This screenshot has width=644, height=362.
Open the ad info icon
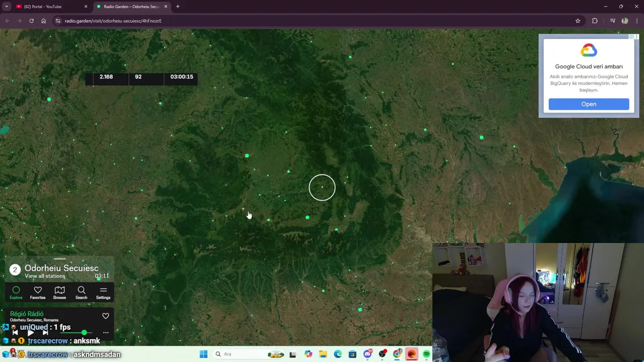(631, 37)
